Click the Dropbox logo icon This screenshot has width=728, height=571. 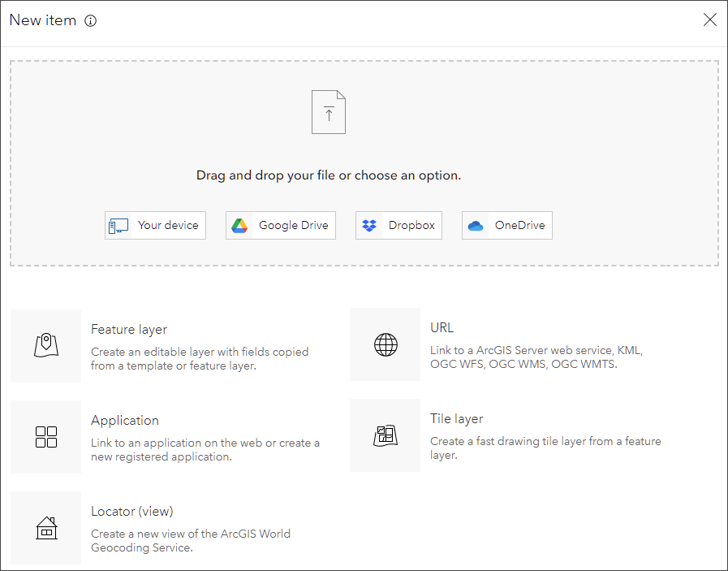(369, 226)
